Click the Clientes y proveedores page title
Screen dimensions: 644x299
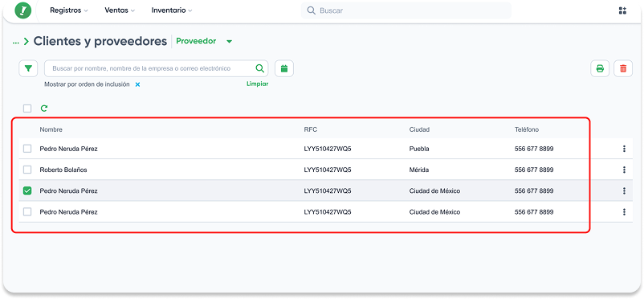pos(100,41)
